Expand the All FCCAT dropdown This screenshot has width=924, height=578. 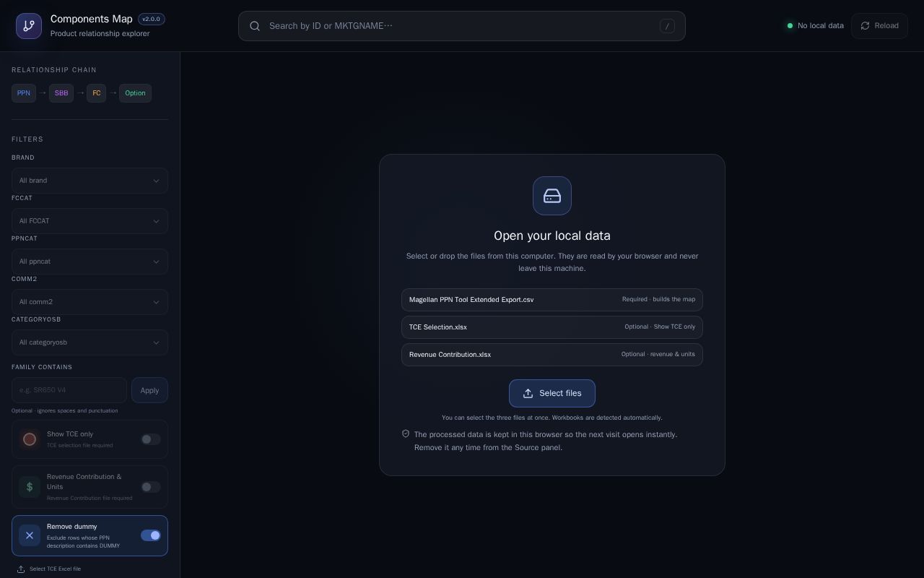click(90, 221)
